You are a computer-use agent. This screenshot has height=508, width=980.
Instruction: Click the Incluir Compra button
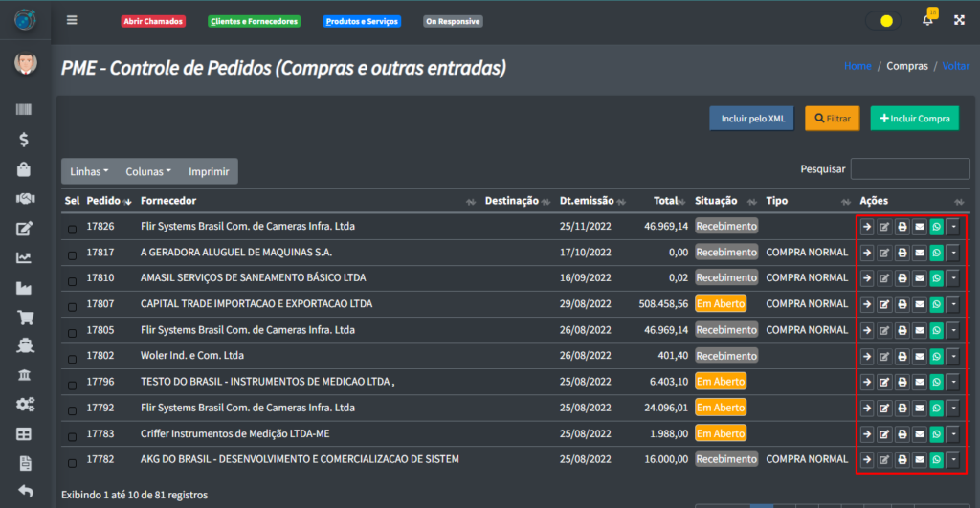(x=914, y=119)
